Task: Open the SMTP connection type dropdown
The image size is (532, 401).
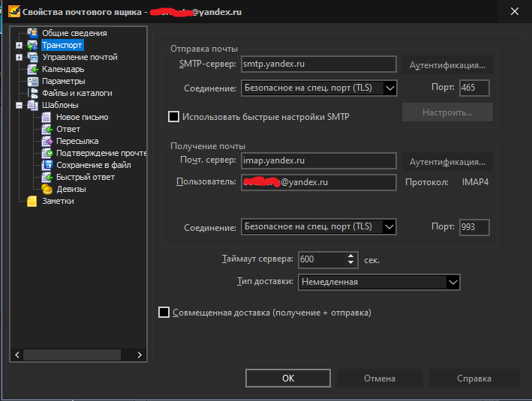Action: (x=390, y=88)
